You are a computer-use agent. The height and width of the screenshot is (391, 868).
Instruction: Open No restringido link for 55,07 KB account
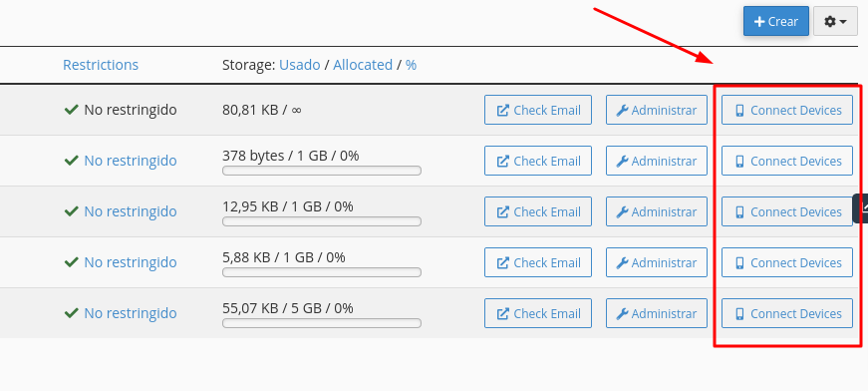pos(131,313)
